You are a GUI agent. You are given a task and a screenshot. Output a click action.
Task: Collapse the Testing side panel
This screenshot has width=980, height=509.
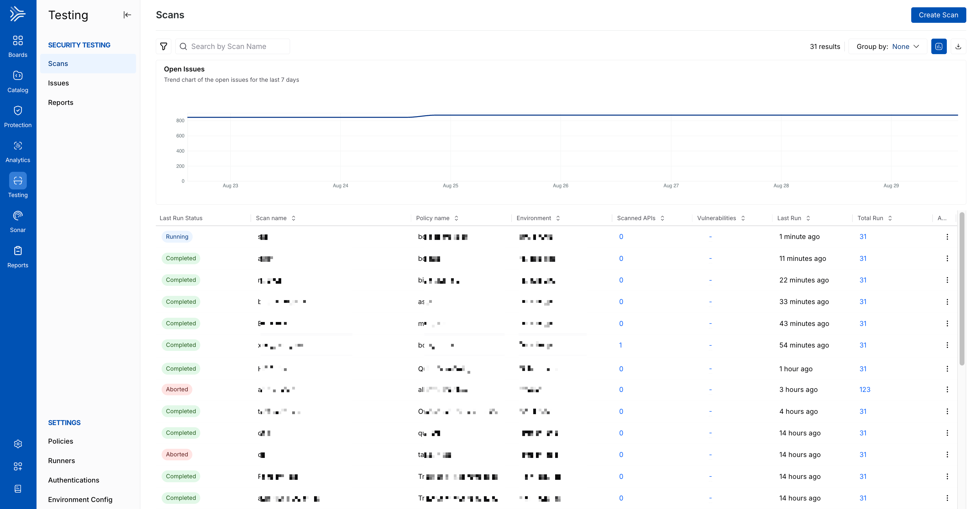[x=127, y=15]
